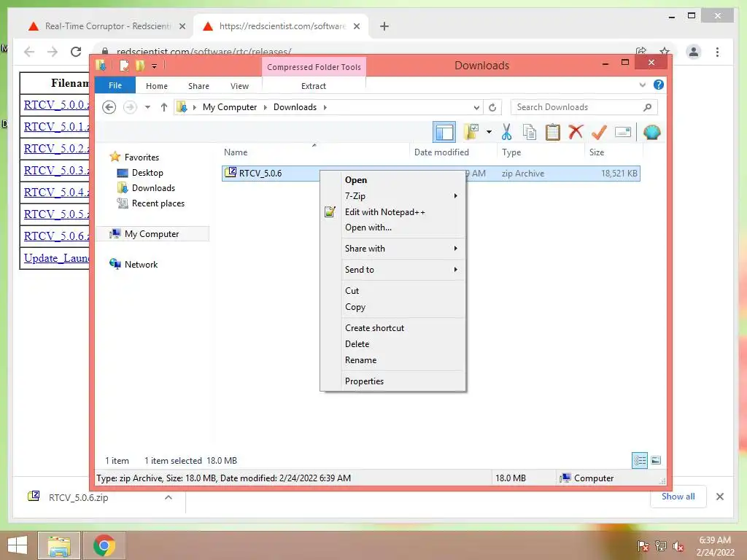Expand the Share with submenu

click(403, 249)
